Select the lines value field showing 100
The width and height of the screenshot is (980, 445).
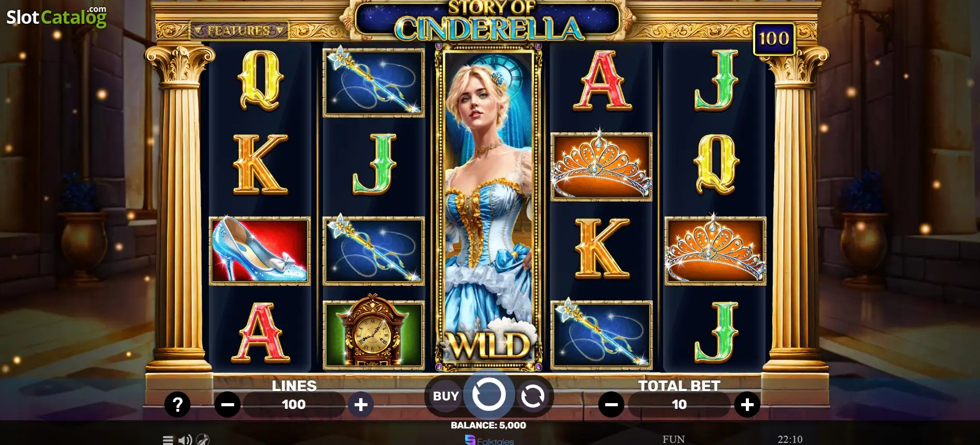294,405
